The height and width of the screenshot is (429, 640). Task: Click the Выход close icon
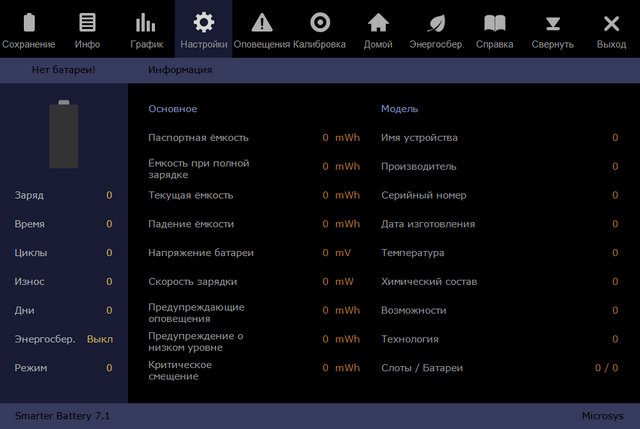click(x=611, y=23)
